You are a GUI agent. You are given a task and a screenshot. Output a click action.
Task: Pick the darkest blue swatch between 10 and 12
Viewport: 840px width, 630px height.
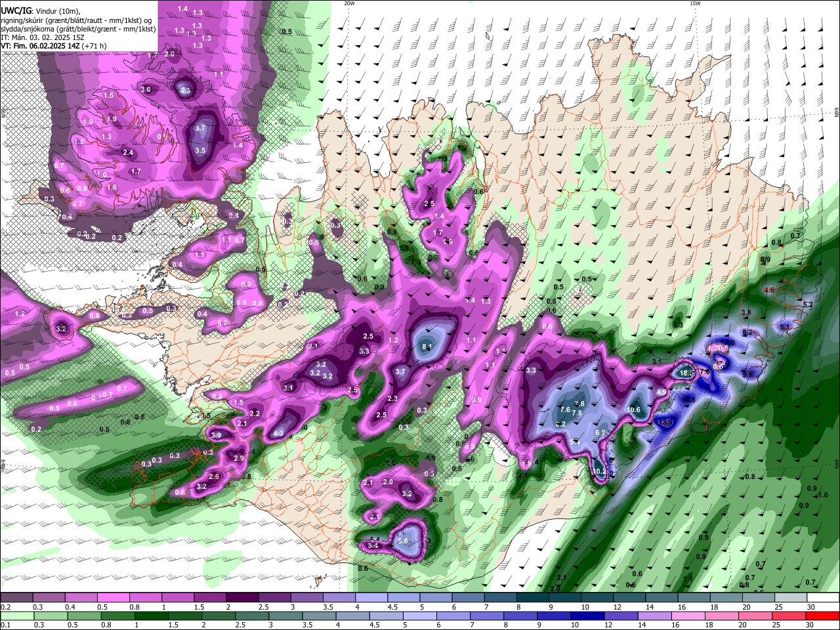(x=587, y=616)
